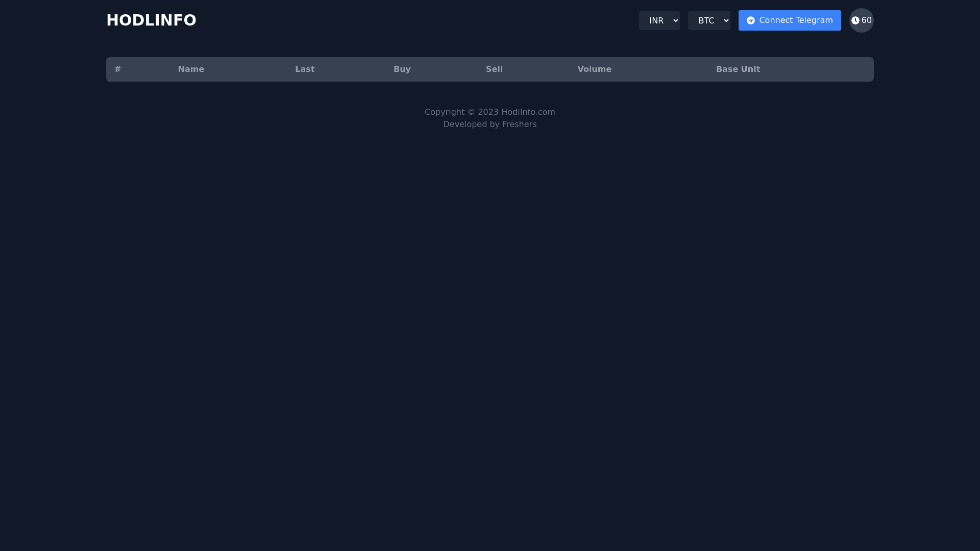Click the Telegram paper-plane icon
Viewport: 980px width, 551px height.
coord(750,20)
